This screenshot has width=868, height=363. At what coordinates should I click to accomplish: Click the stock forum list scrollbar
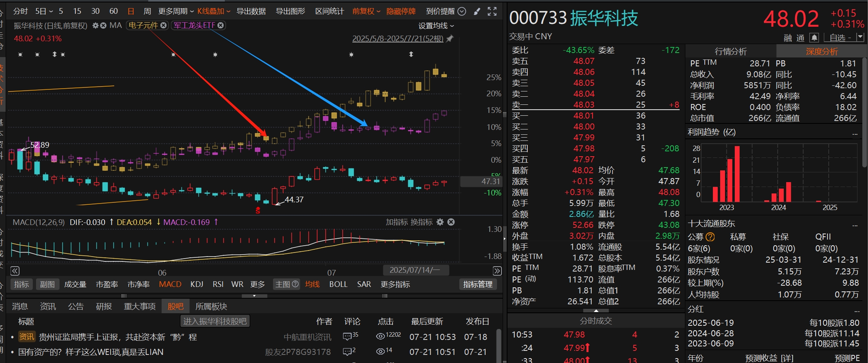tap(499, 346)
